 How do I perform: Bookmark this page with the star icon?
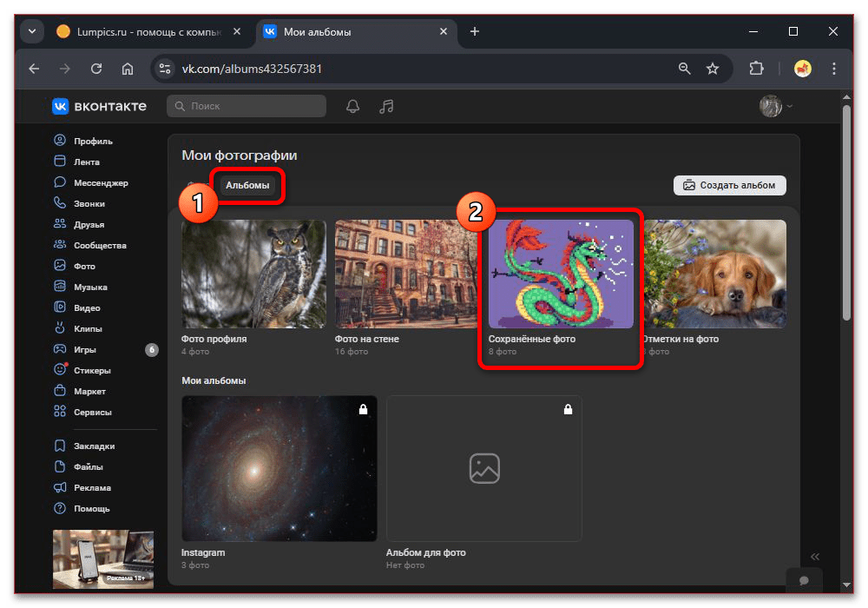(713, 69)
